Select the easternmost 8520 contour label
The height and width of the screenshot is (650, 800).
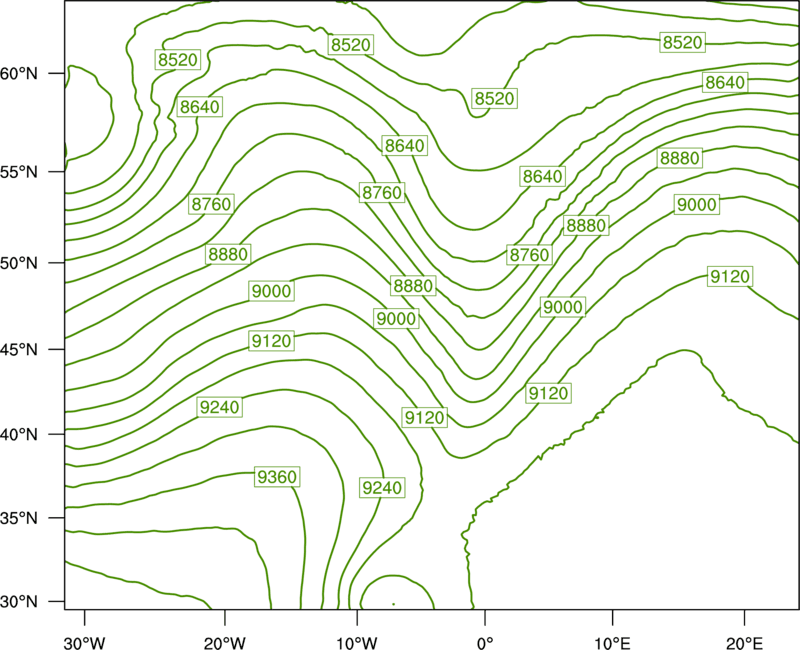tap(683, 42)
